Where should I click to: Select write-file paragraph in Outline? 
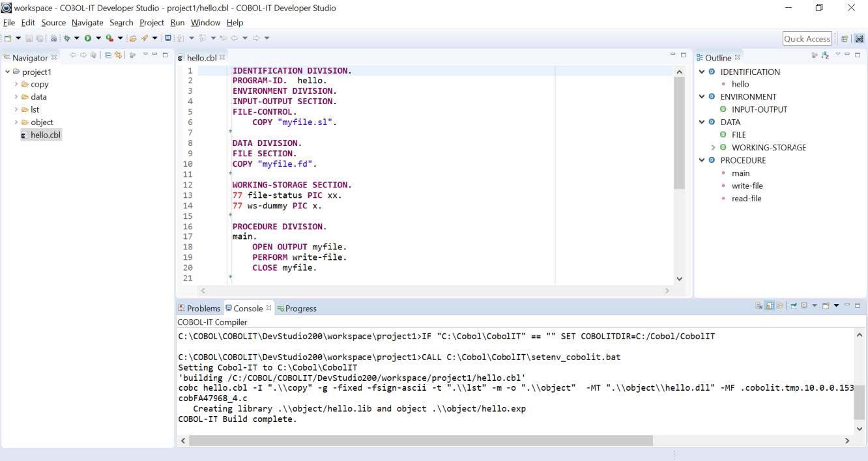coord(747,186)
